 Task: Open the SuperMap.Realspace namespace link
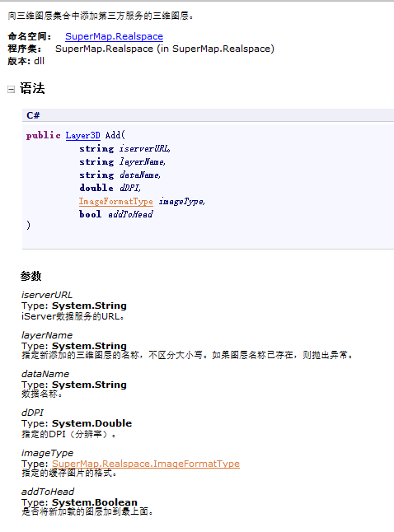pyautogui.click(x=114, y=36)
